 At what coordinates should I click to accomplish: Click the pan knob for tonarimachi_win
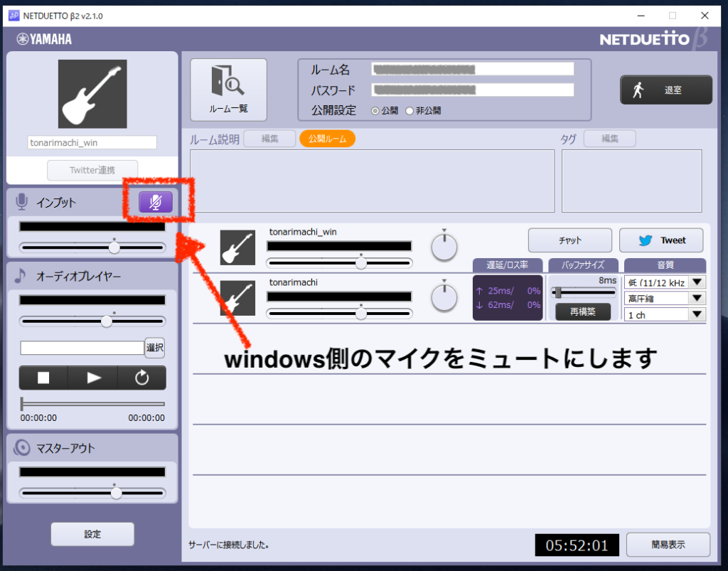[444, 247]
